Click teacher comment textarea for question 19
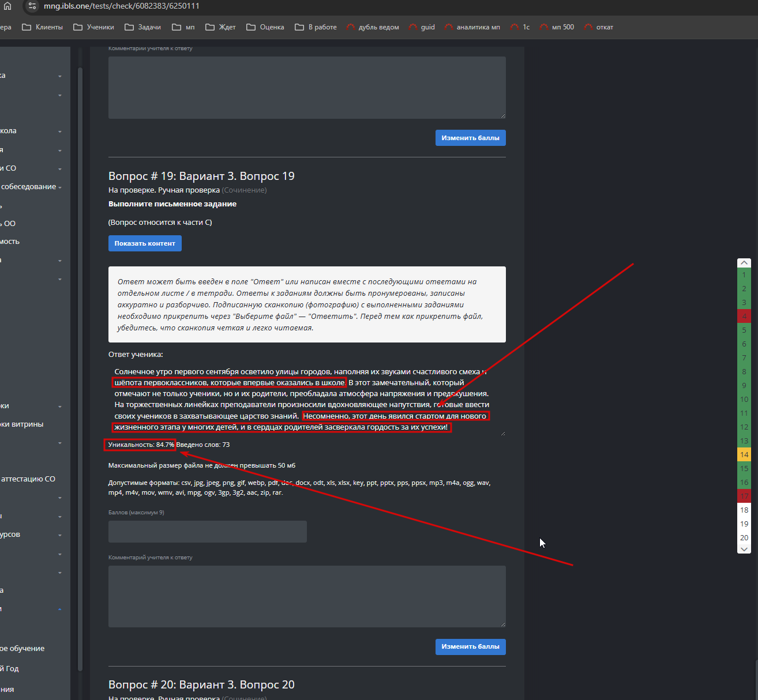The image size is (758, 700). 307,596
